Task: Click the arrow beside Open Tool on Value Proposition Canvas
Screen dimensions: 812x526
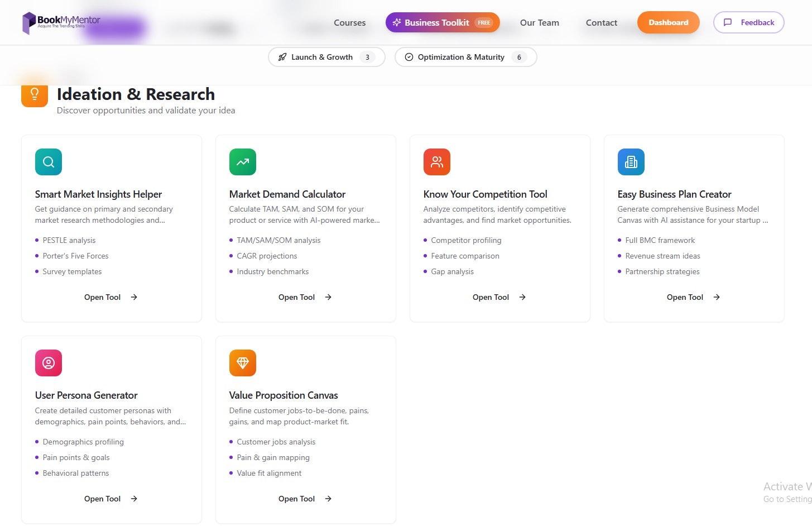Action: tap(328, 499)
